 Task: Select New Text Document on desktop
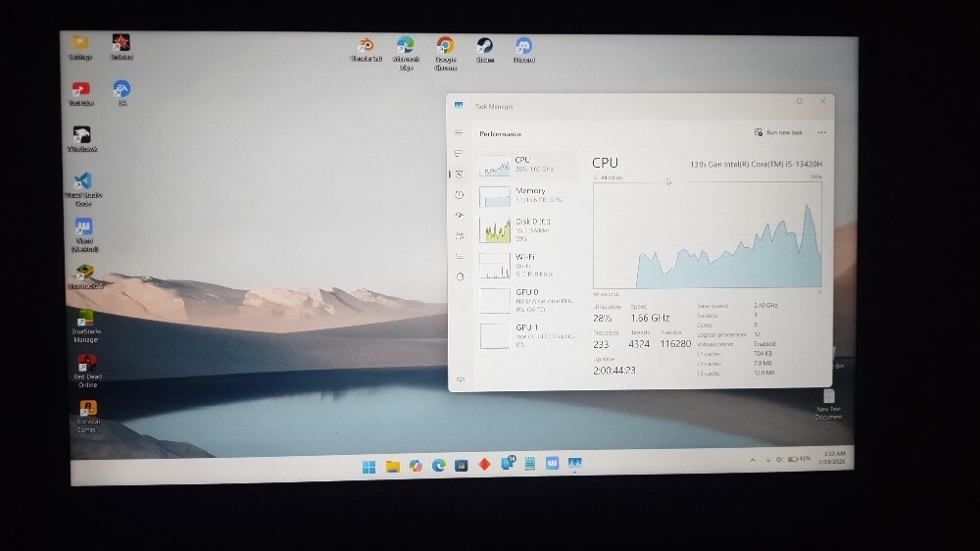pyautogui.click(x=829, y=405)
